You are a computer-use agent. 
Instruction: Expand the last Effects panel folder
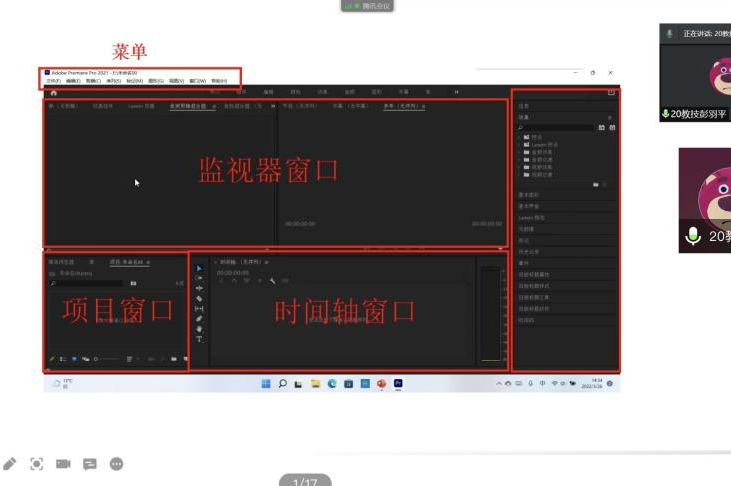pyautogui.click(x=520, y=173)
